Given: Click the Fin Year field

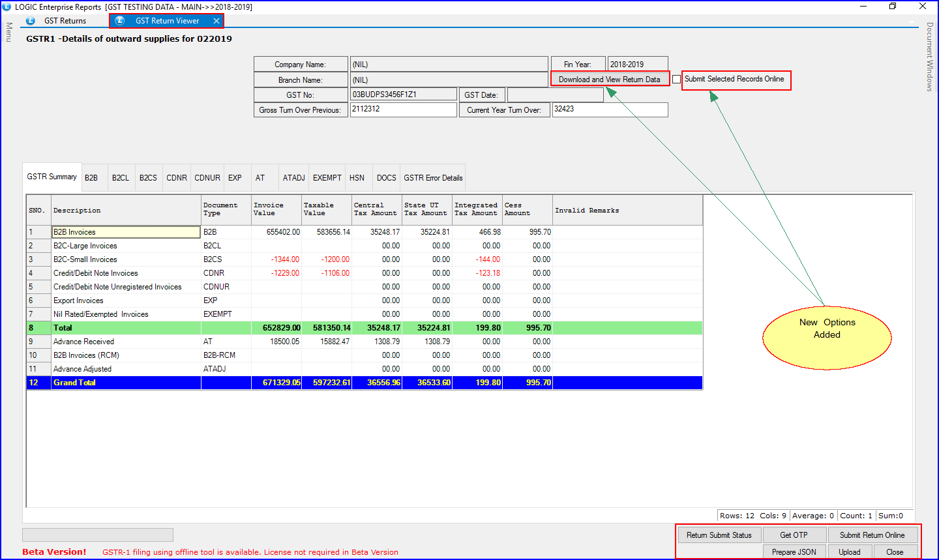Looking at the screenshot, I should coord(638,64).
